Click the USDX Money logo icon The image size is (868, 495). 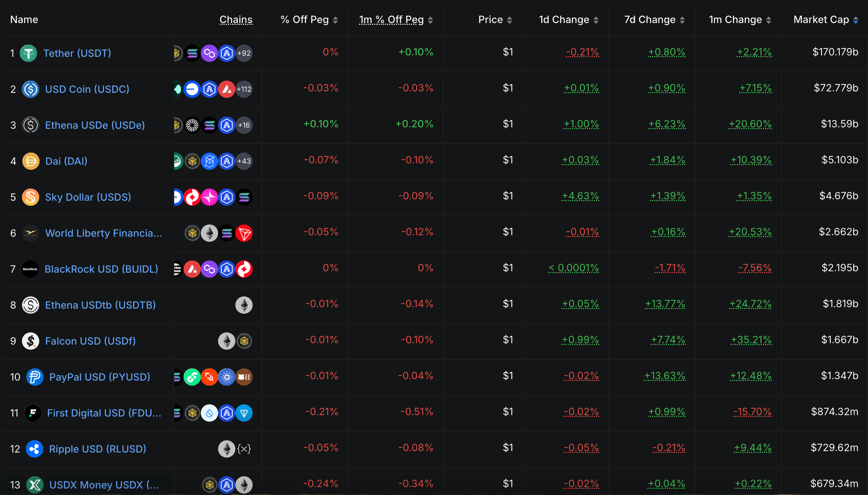pyautogui.click(x=35, y=485)
